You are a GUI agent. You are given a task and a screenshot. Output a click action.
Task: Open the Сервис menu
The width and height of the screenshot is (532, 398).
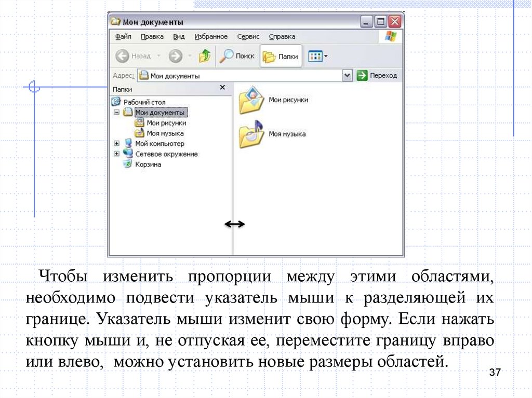coord(248,37)
